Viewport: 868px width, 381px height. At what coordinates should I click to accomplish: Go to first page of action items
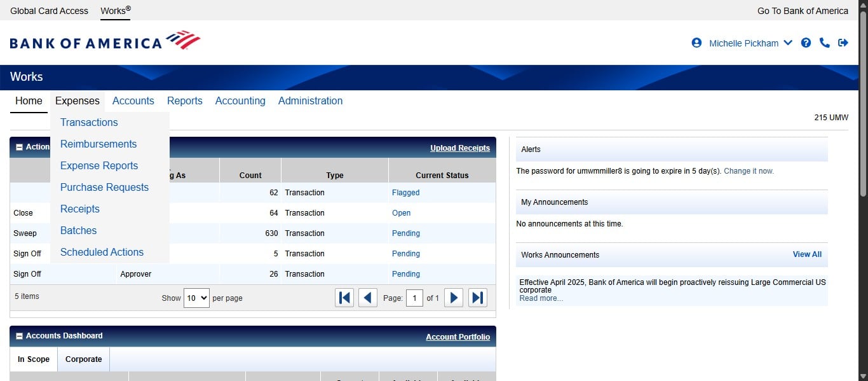pos(344,298)
